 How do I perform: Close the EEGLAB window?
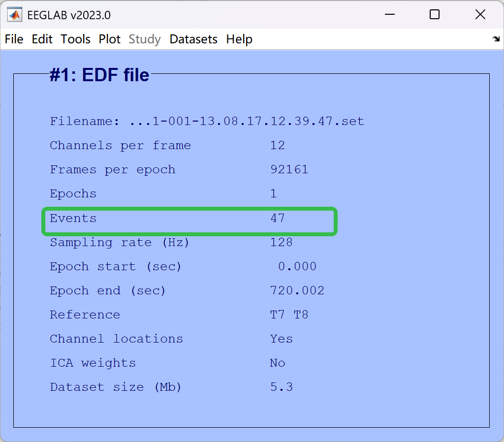[480, 14]
